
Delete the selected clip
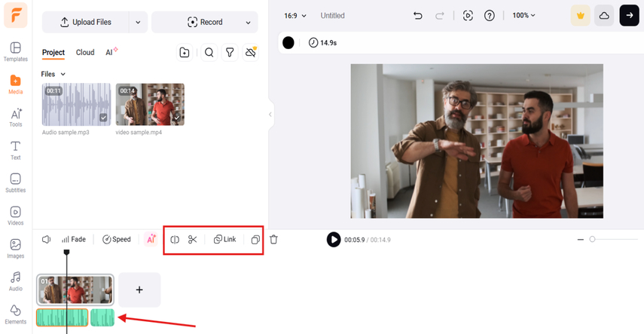(274, 240)
